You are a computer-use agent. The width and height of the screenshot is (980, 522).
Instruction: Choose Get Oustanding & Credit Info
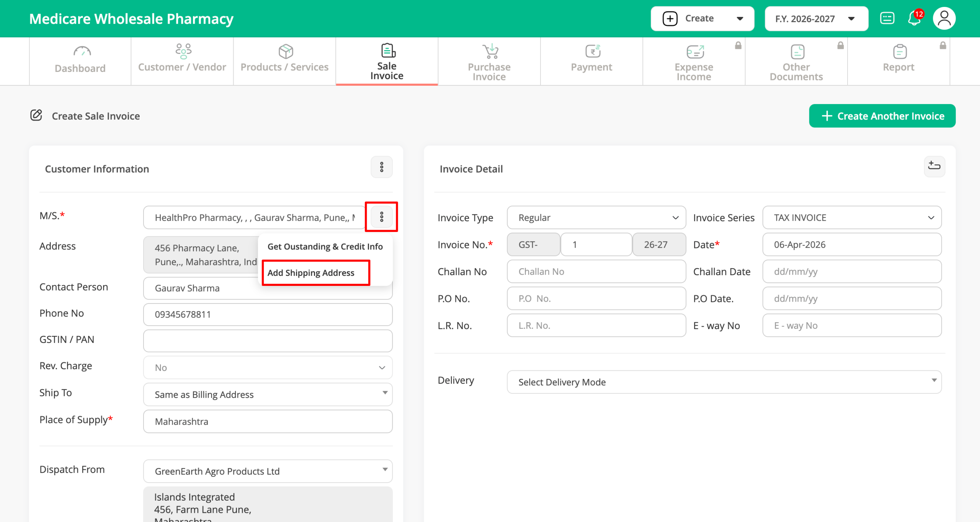point(325,246)
